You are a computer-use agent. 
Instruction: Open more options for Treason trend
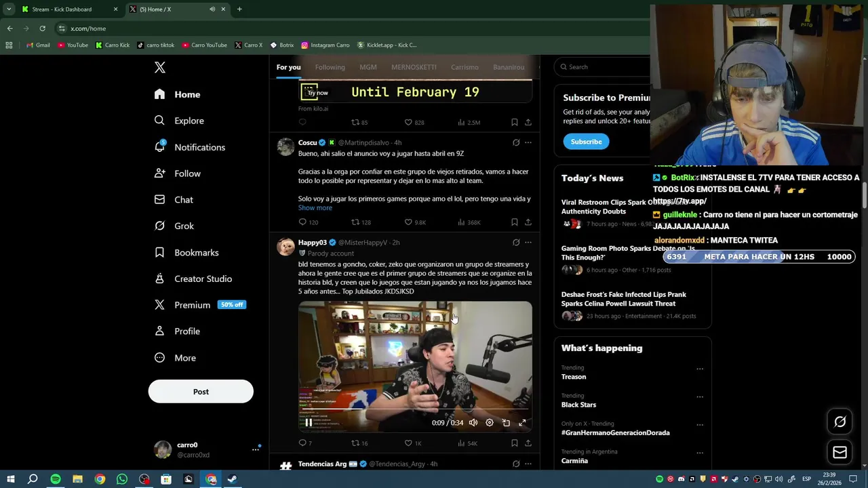[700, 369]
